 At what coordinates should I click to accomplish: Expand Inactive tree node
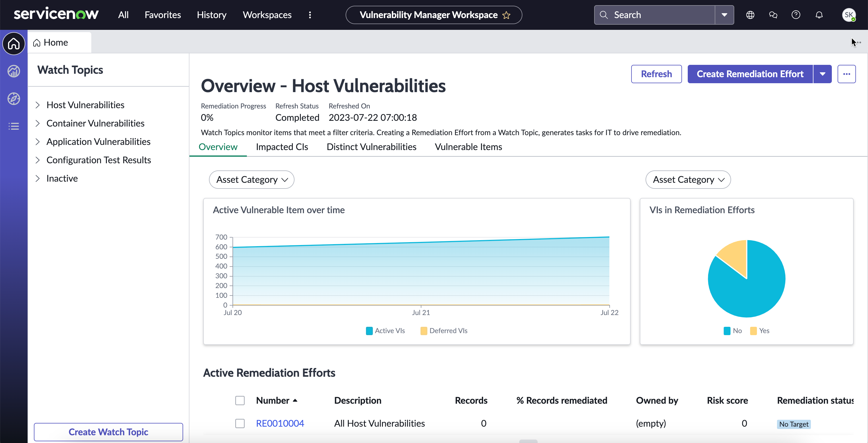coord(38,178)
